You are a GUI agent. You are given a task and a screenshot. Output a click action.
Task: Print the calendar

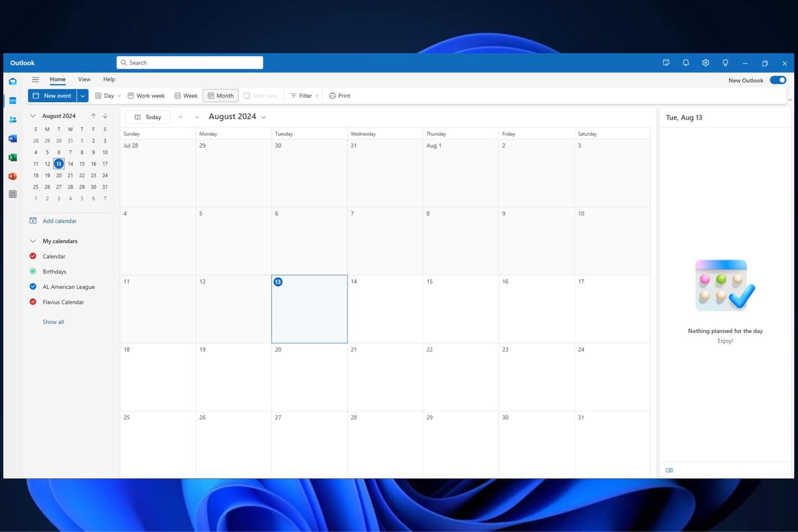pos(340,96)
